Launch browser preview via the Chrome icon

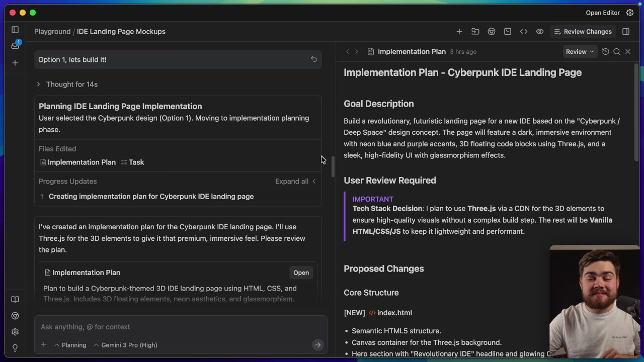[x=491, y=31]
